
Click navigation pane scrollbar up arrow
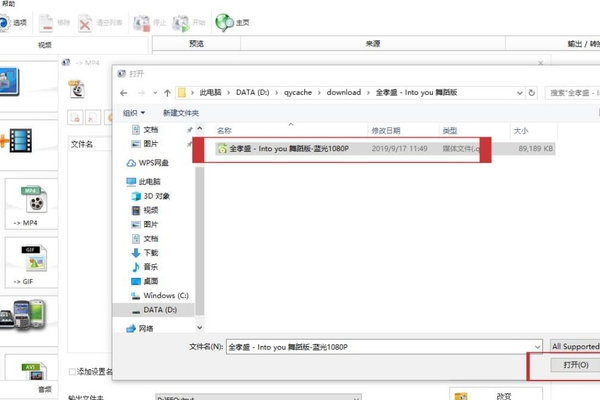[x=199, y=129]
